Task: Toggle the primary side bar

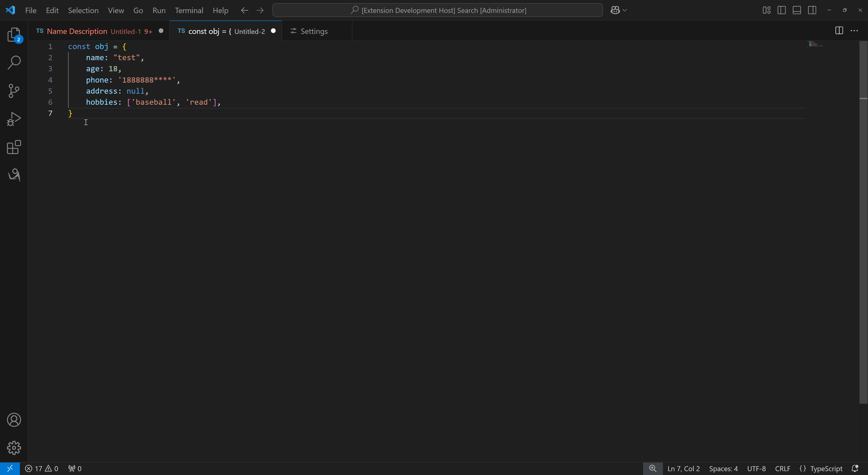Action: coord(781,10)
